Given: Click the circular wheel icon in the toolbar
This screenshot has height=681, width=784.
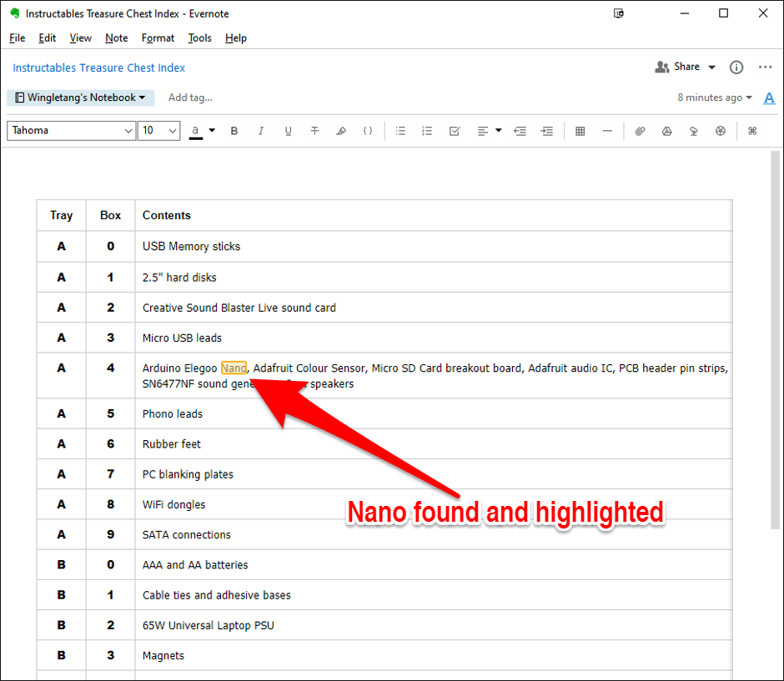Looking at the screenshot, I should tap(720, 131).
